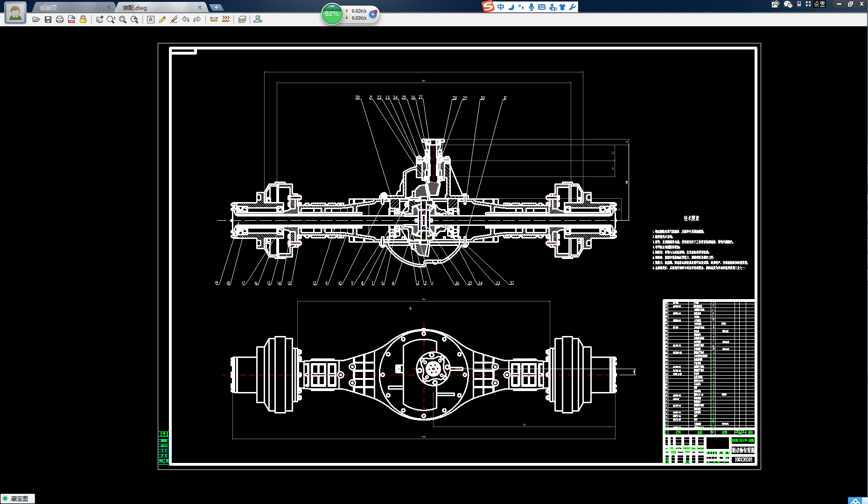Select the pencil drawing tool
Screen dimensions: 868x504
[162, 20]
